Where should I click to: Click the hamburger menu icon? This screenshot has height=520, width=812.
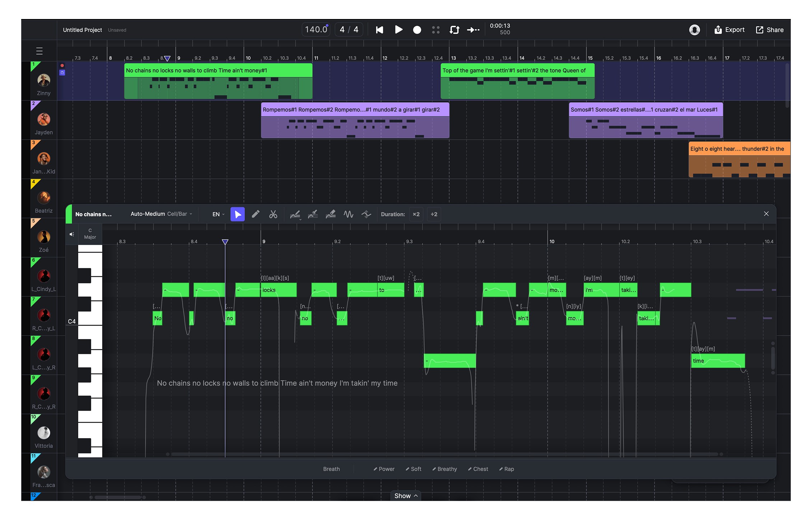[x=39, y=51]
